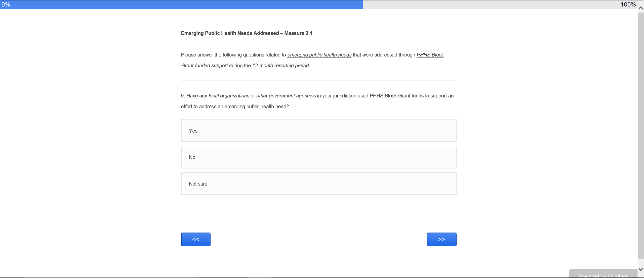Viewport: 644px width, 278px height.
Task: Click the Measure 2.1 section heading
Action: [246, 33]
